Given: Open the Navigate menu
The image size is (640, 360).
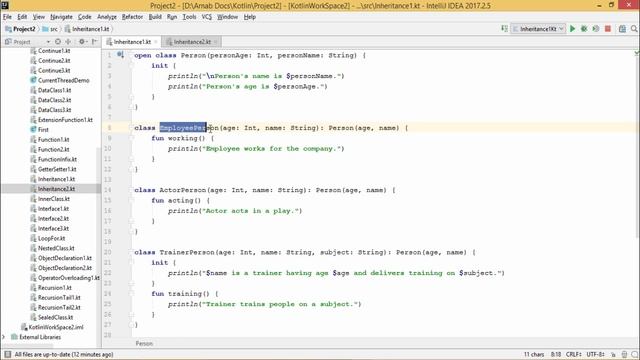Looking at the screenshot, I should point(61,17).
